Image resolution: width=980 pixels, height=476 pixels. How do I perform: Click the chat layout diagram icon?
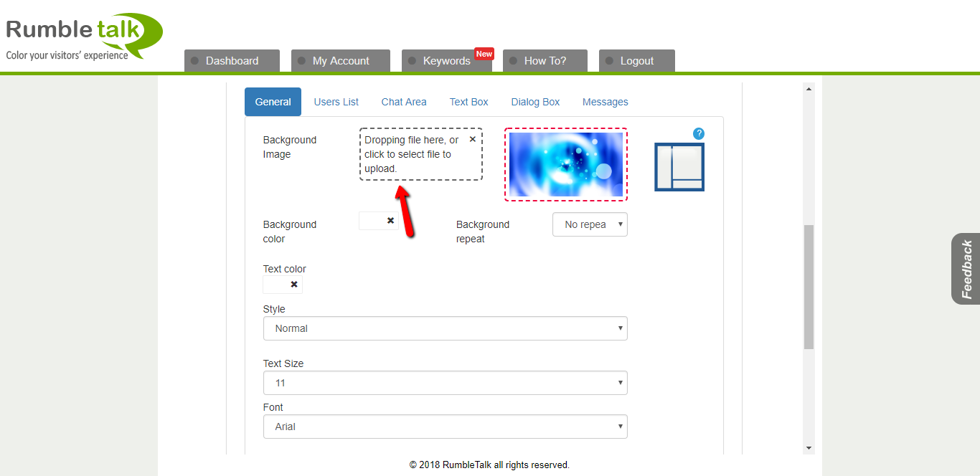[679, 167]
